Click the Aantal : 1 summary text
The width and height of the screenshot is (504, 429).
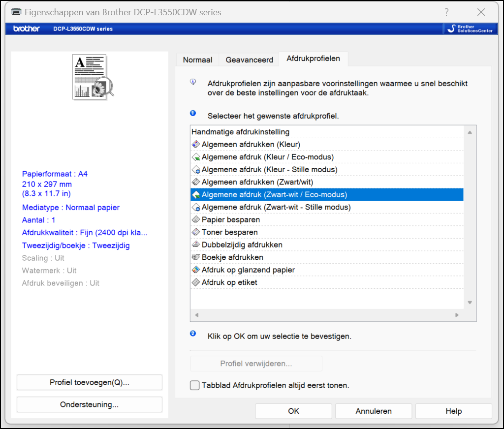pyautogui.click(x=38, y=220)
